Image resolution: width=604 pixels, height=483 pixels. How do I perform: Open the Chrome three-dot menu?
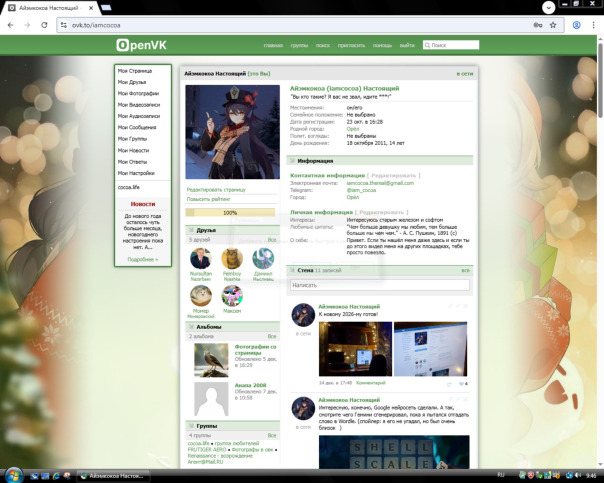pyautogui.click(x=593, y=25)
